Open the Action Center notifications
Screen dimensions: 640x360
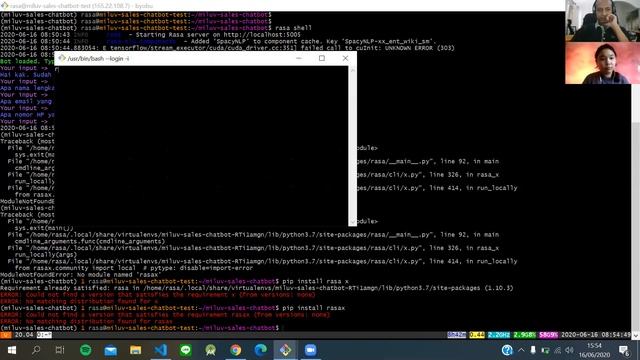coord(624,350)
